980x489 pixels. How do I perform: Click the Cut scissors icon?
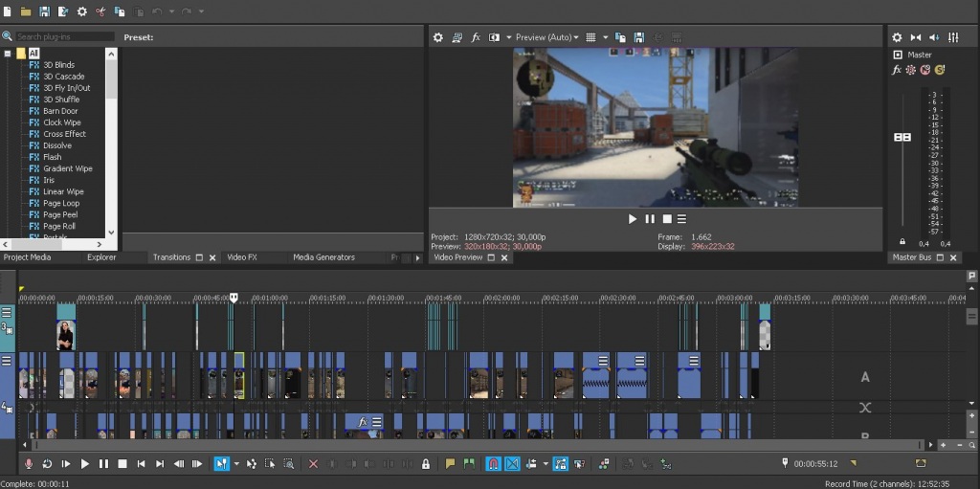tap(100, 11)
